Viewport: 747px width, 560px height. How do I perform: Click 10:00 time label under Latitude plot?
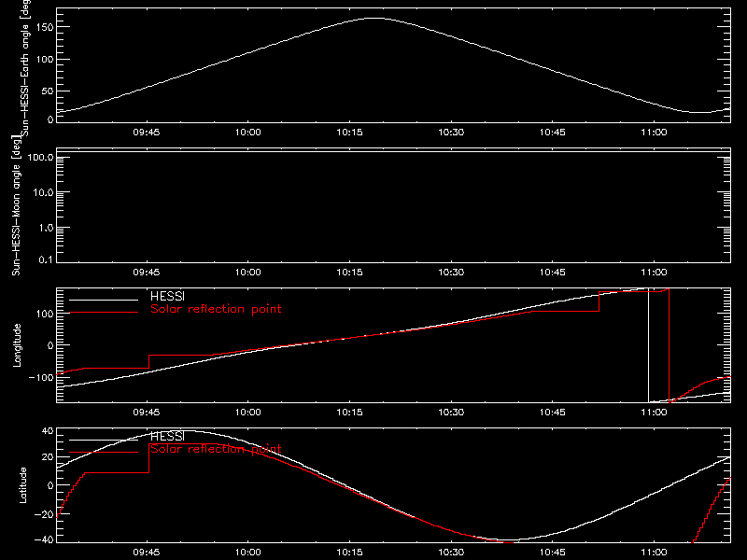[247, 552]
